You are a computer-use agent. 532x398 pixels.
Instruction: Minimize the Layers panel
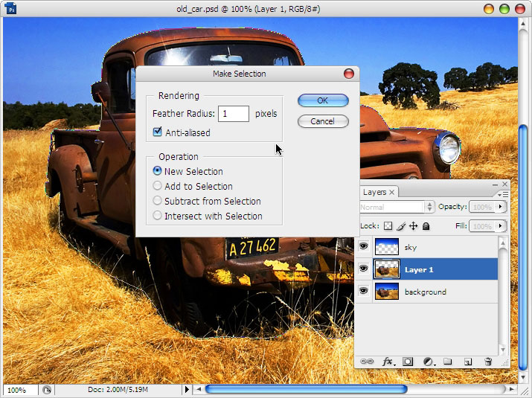[495, 184]
